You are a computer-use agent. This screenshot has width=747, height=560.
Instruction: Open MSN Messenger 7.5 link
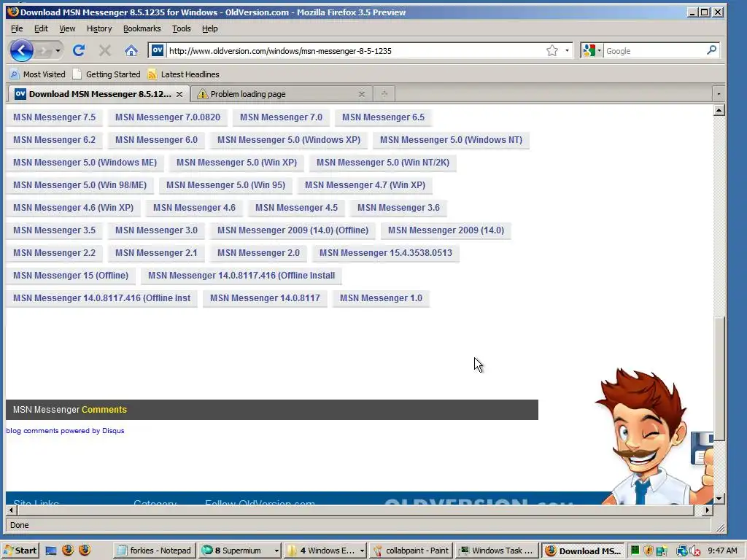[x=54, y=117]
